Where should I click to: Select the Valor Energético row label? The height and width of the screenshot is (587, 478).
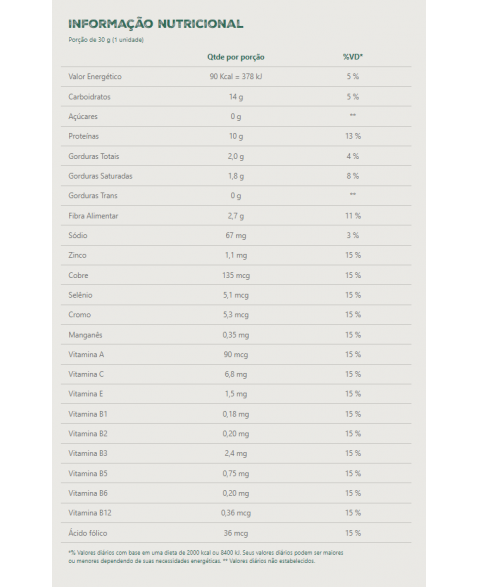coord(95,77)
